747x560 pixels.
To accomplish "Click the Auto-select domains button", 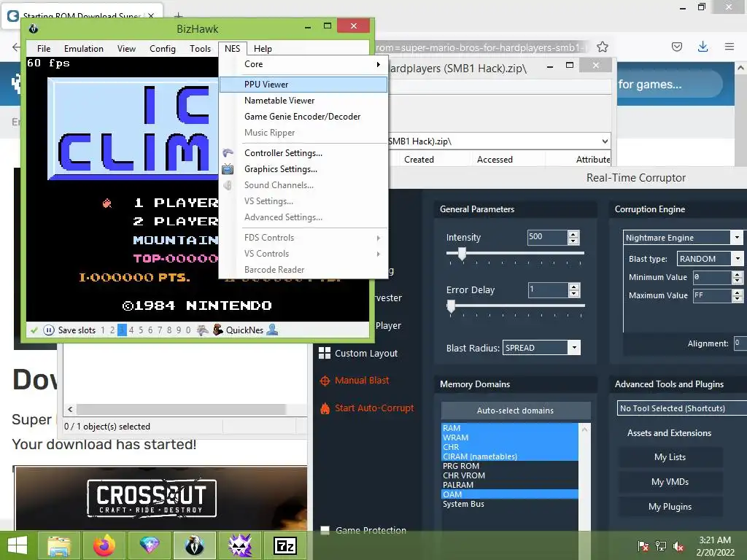I will [516, 411].
